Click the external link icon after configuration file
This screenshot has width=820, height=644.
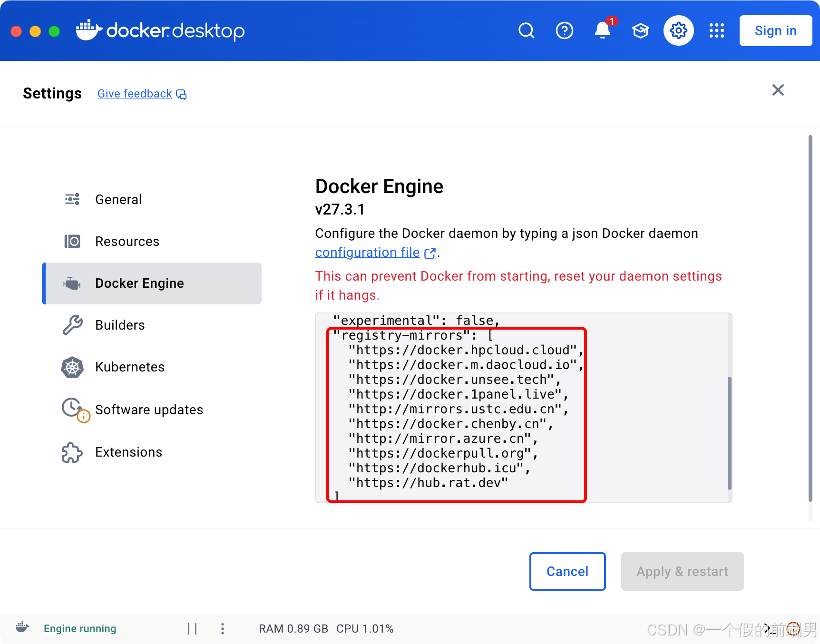pos(430,253)
